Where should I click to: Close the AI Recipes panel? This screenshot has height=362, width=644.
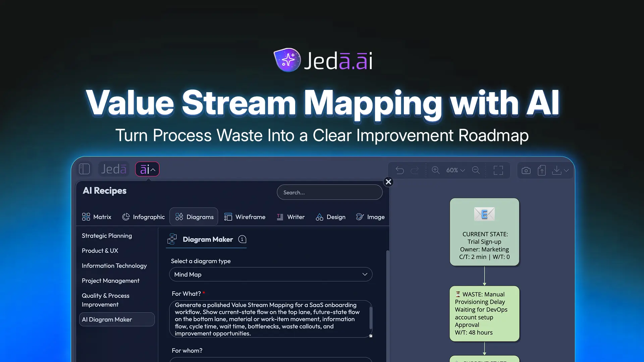point(388,182)
